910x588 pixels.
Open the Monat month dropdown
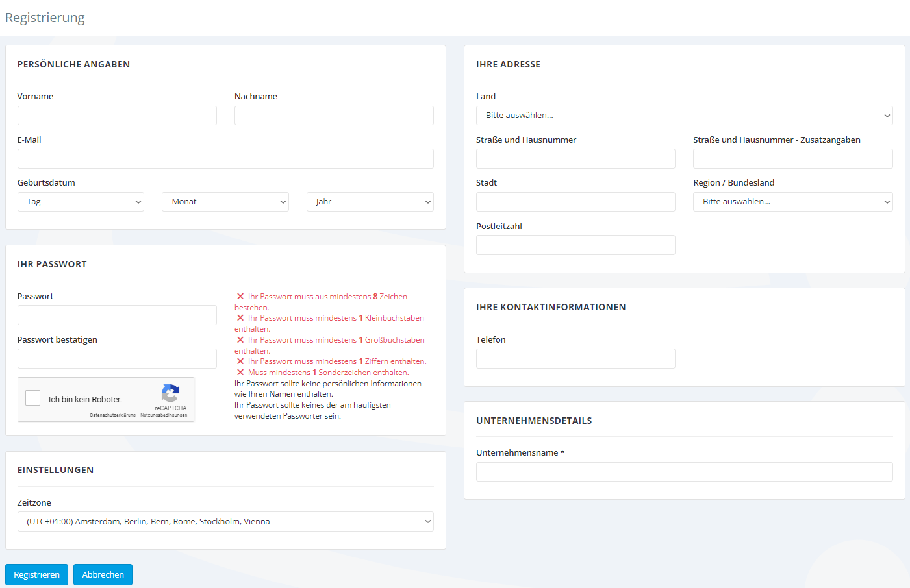pyautogui.click(x=225, y=202)
